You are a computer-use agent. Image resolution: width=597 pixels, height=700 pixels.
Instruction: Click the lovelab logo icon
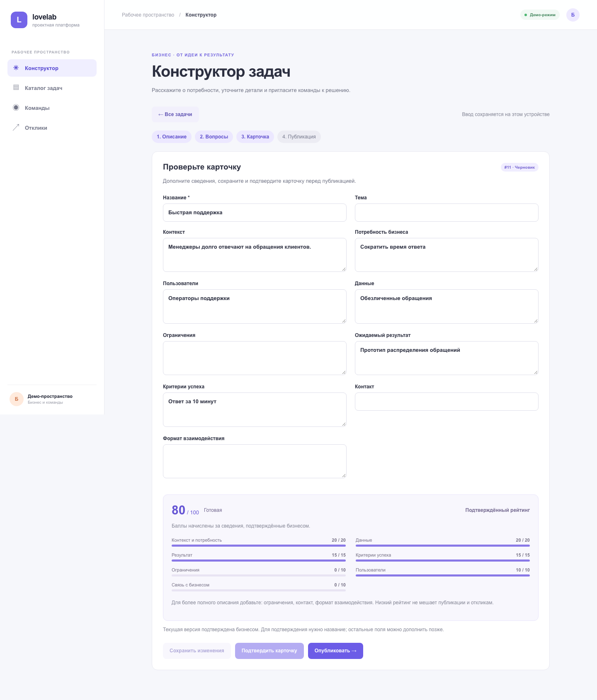coord(19,20)
